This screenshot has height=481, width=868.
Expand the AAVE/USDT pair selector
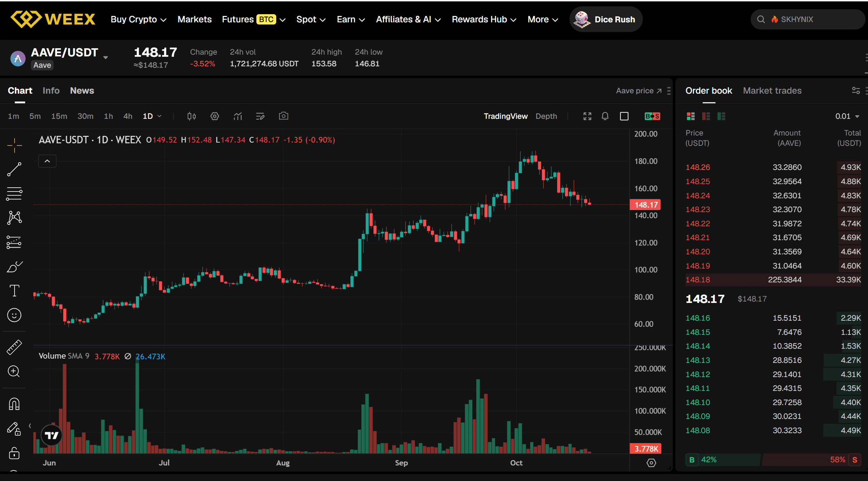(x=105, y=57)
